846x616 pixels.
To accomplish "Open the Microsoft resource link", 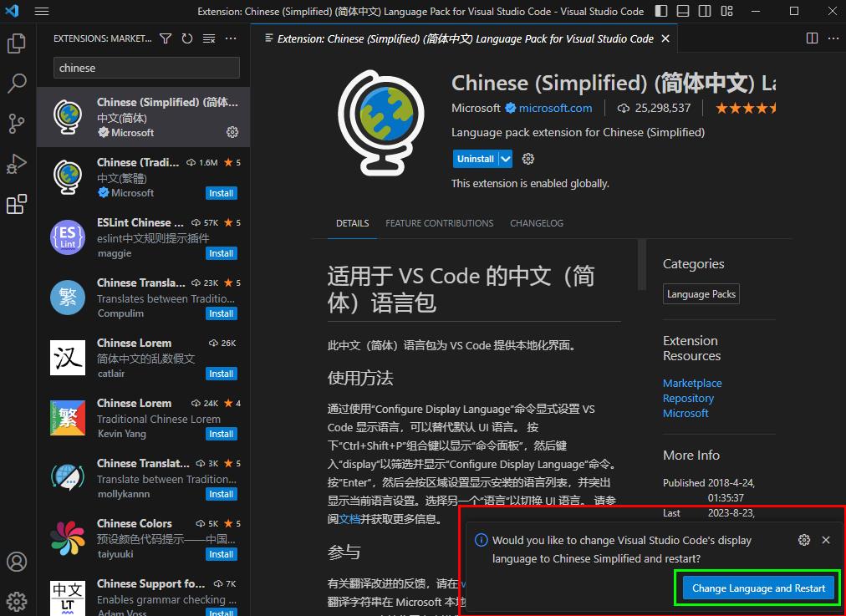I will (685, 413).
